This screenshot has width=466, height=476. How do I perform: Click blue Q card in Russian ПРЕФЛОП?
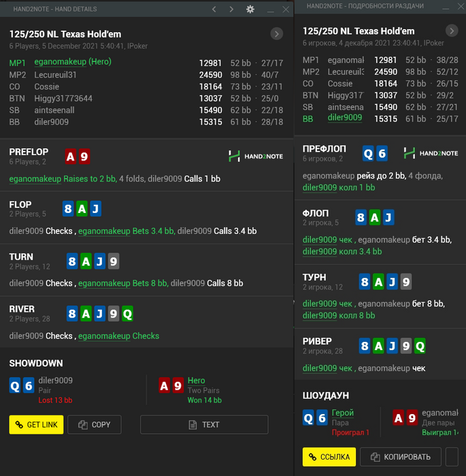coord(368,154)
